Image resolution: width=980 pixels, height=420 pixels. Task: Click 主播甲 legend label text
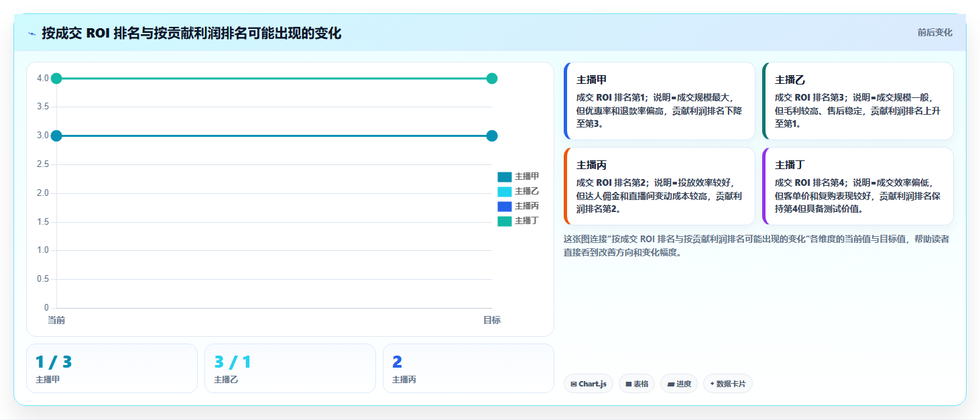click(x=527, y=176)
